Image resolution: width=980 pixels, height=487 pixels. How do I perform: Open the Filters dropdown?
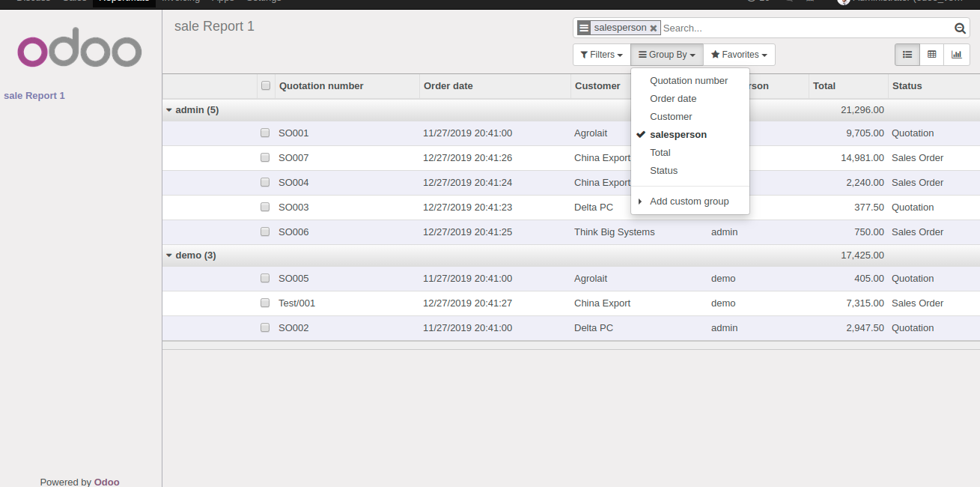click(x=601, y=55)
